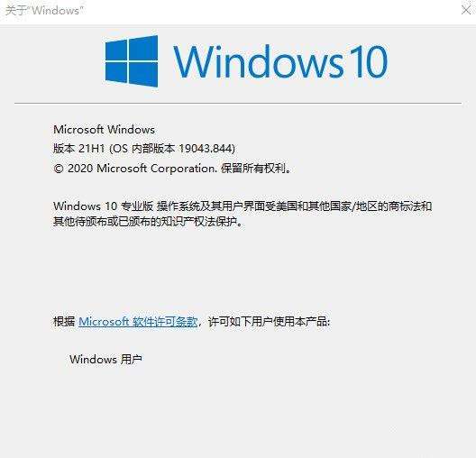Select the Microsoft Windows heading line
476x458 pixels.
click(105, 130)
